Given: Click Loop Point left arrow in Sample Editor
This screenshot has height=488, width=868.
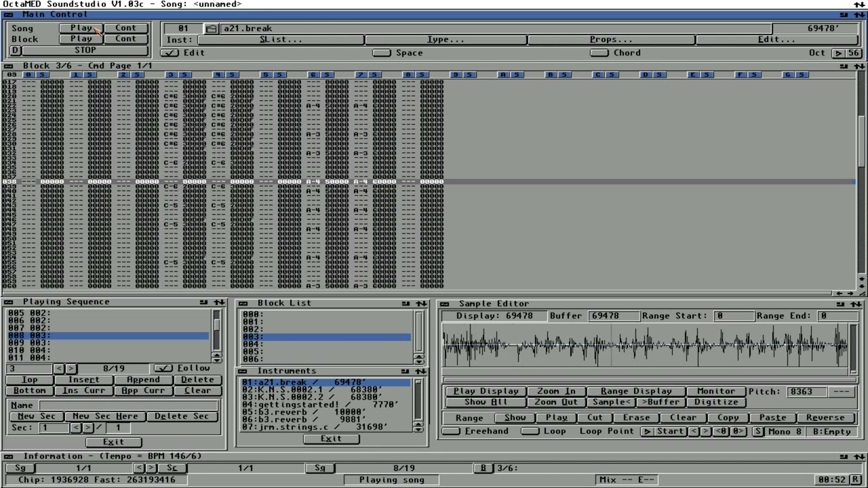Looking at the screenshot, I should [694, 432].
